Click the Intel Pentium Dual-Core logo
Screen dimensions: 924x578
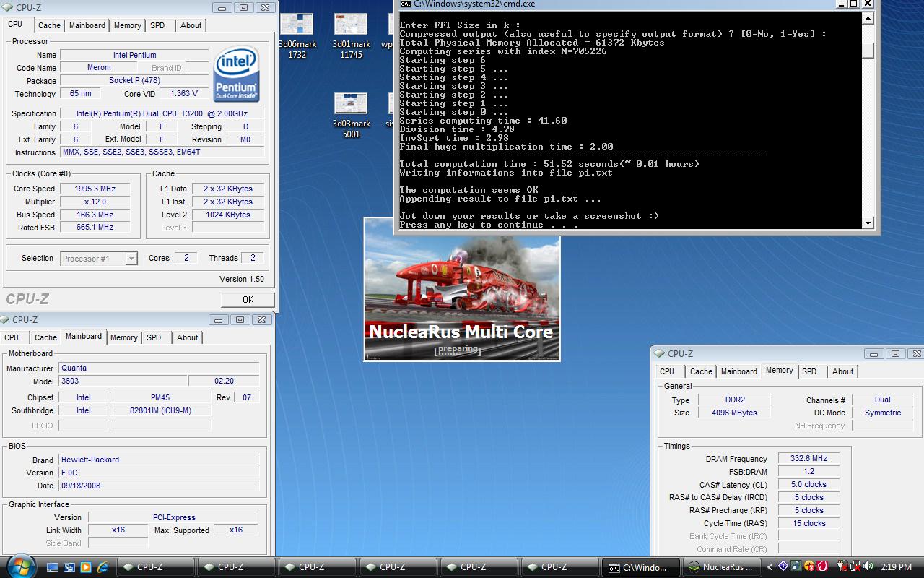[x=236, y=75]
